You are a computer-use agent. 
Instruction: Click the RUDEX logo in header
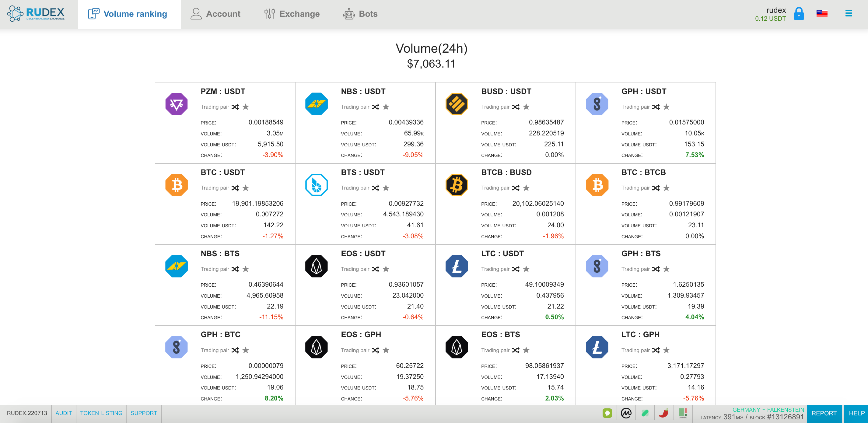(x=36, y=13)
